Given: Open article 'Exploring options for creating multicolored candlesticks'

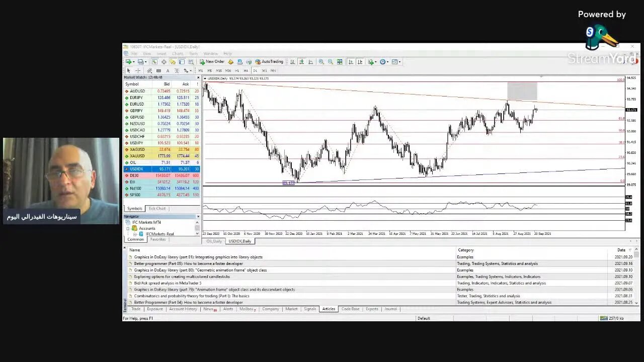Looking at the screenshot, I should click(x=182, y=277).
